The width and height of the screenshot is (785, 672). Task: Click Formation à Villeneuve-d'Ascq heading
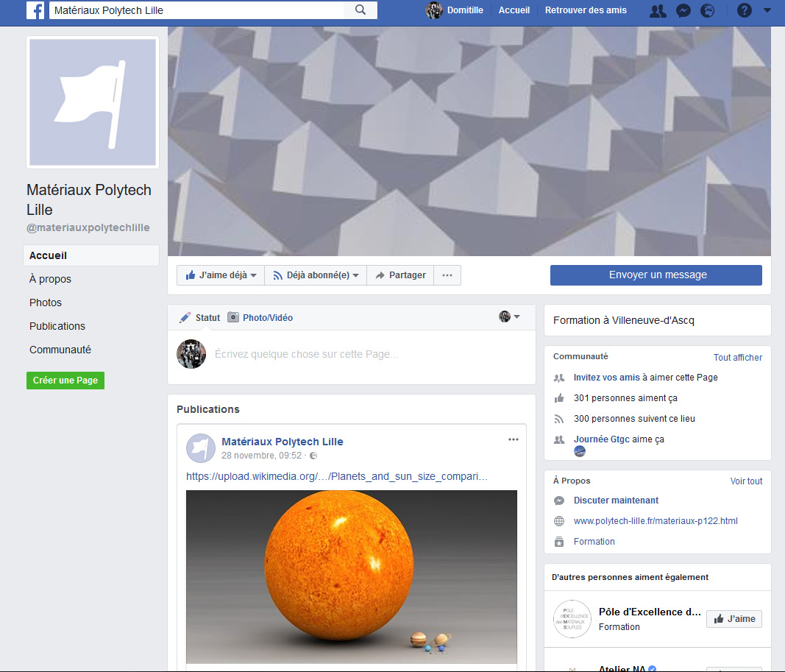pyautogui.click(x=624, y=320)
